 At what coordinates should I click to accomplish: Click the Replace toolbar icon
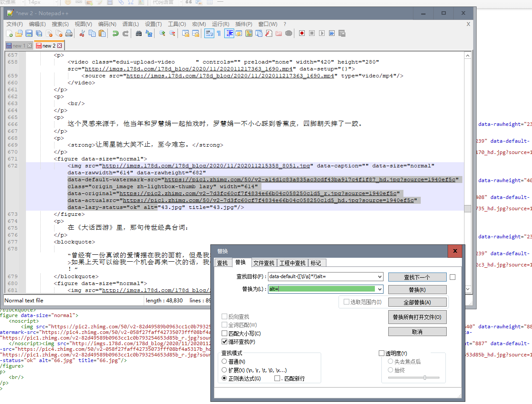point(149,33)
